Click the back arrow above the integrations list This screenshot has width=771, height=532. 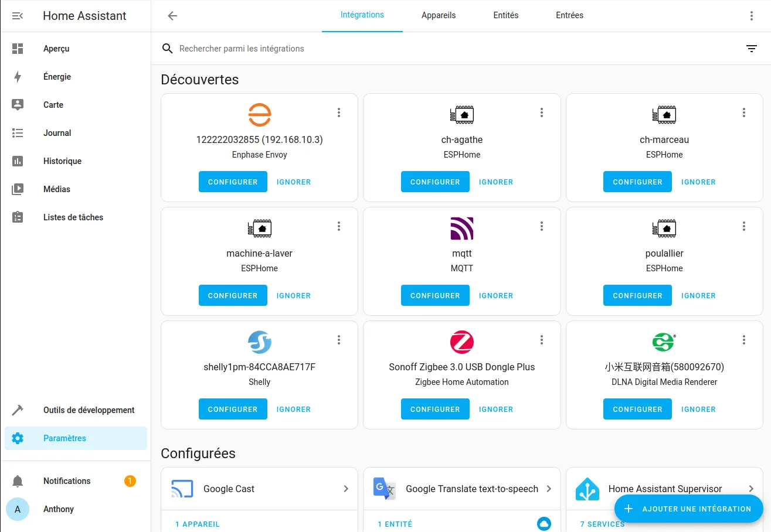(172, 16)
